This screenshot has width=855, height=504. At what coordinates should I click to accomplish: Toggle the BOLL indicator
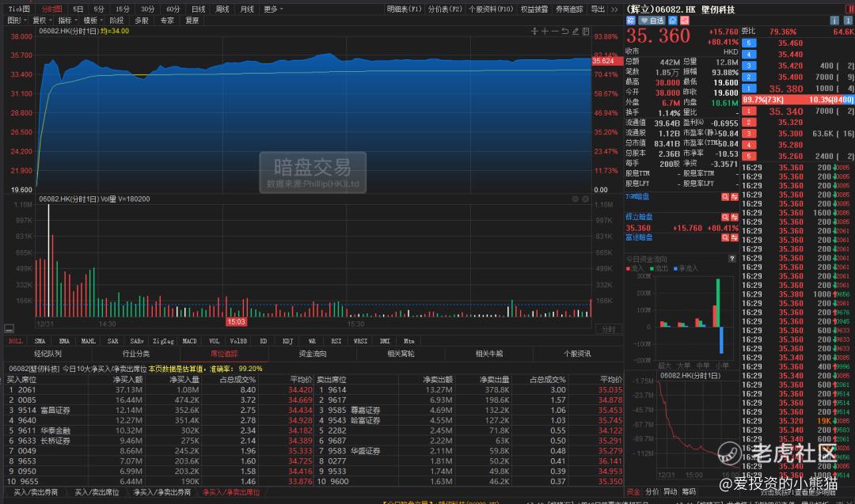click(x=15, y=341)
